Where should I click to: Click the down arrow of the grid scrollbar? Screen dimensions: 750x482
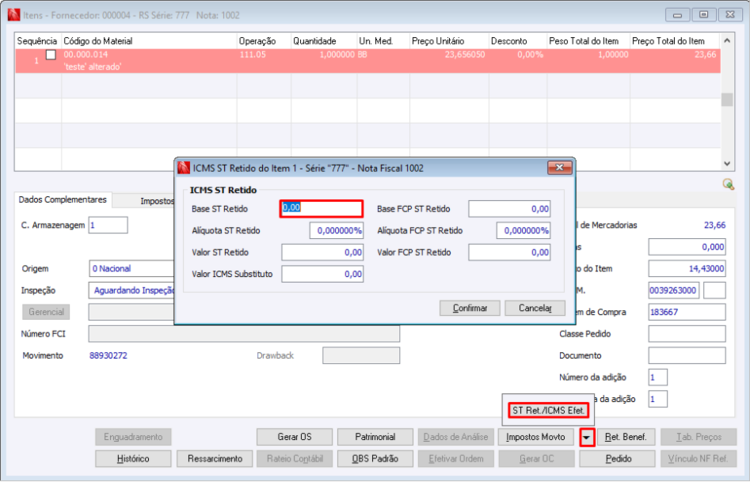[727, 163]
